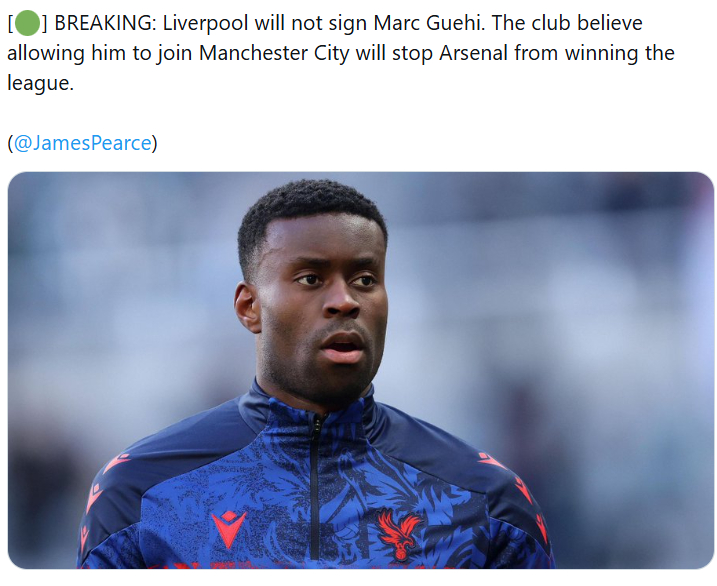This screenshot has height=586, width=717.
Task: Click the word allowing on second line
Action: click(46, 53)
